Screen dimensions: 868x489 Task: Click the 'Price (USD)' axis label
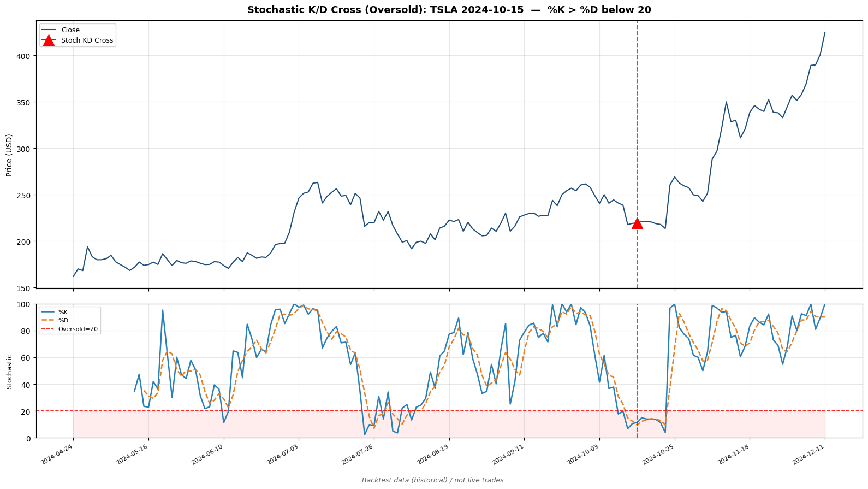click(9, 155)
